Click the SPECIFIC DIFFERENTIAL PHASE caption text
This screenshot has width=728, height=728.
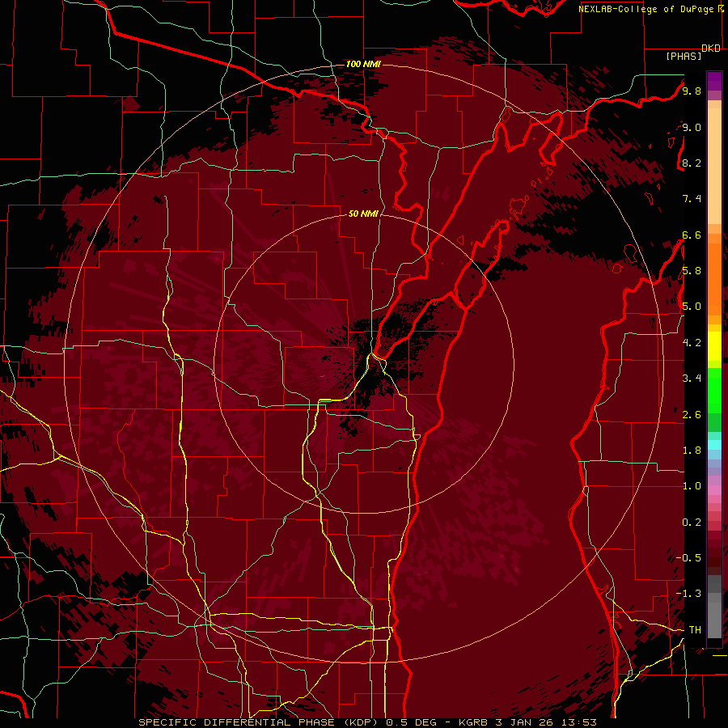pos(236,722)
